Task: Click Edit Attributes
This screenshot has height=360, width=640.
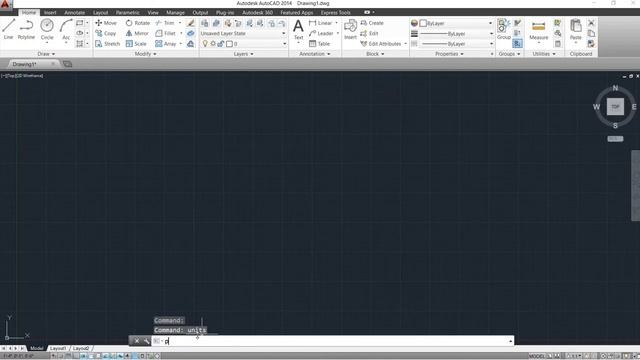Action: (381, 44)
